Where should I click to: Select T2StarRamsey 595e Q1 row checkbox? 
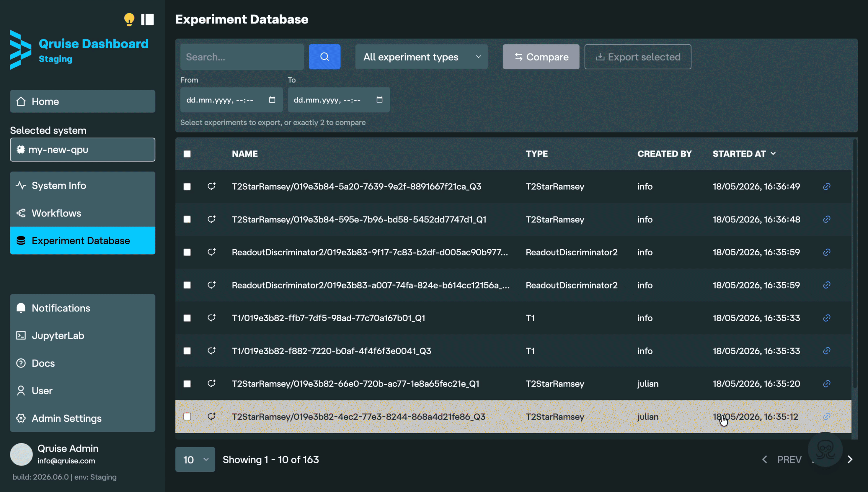187,219
